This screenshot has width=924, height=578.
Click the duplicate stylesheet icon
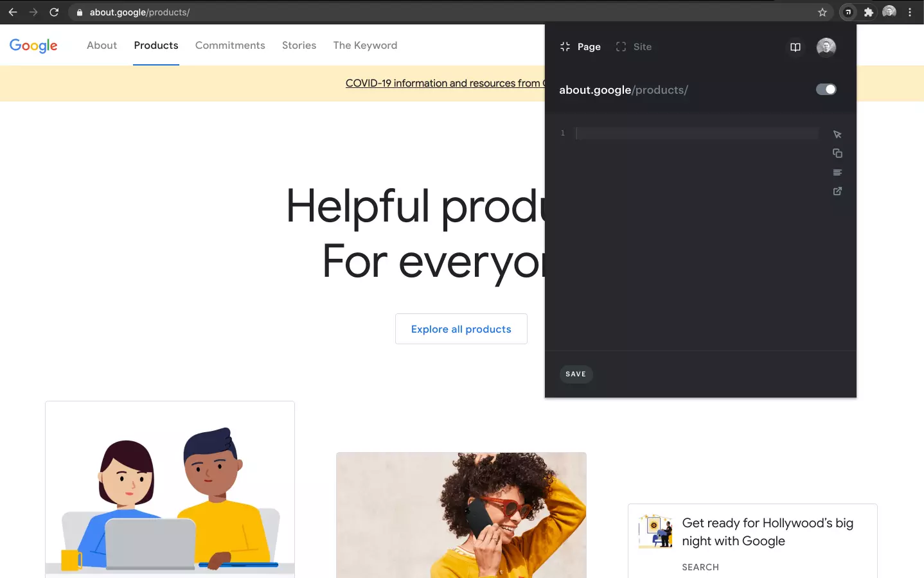pyautogui.click(x=837, y=153)
